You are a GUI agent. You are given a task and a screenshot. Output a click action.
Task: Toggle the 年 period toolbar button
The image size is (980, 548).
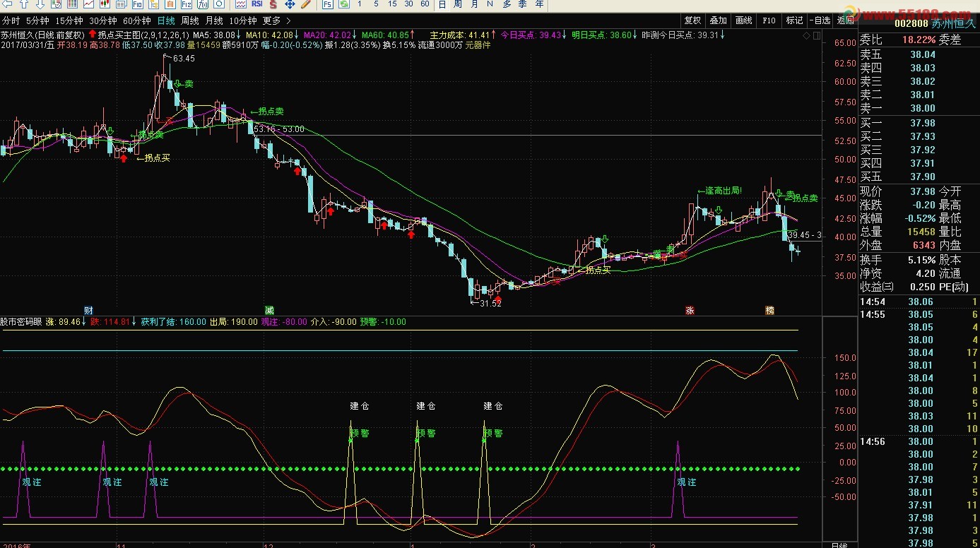[540, 4]
